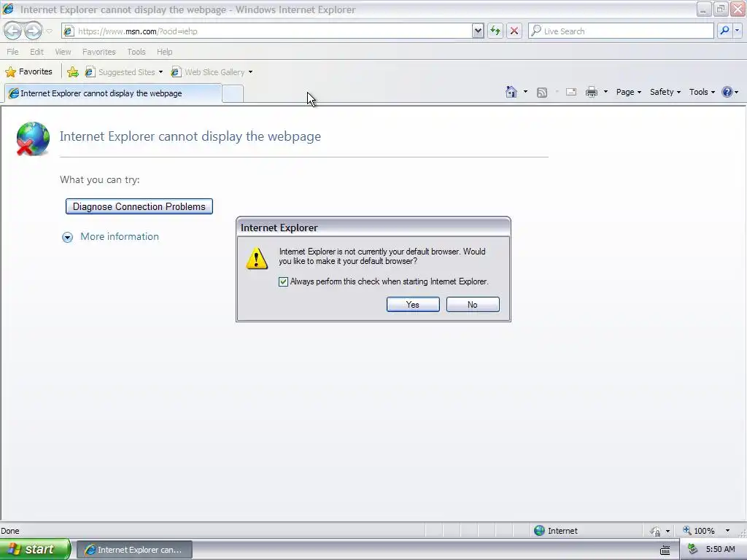747x560 pixels.
Task: Click the Home icon in command bar
Action: coord(511,92)
